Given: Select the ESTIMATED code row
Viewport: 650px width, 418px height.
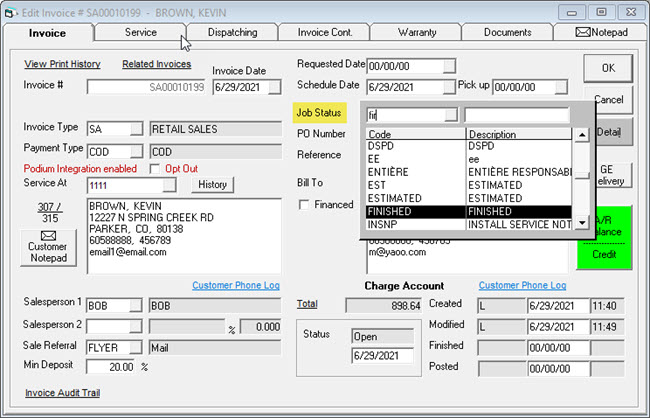Looking at the screenshot, I should pos(469,198).
